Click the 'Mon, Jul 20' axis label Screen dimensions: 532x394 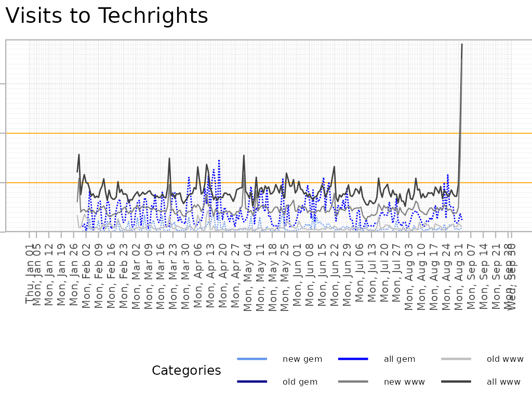[x=384, y=273]
